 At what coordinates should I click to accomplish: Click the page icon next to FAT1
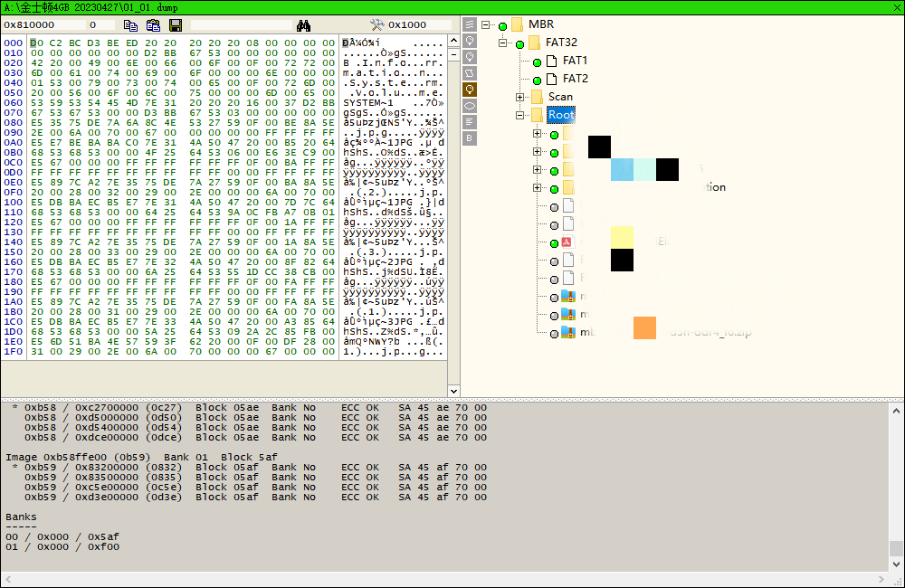point(552,61)
